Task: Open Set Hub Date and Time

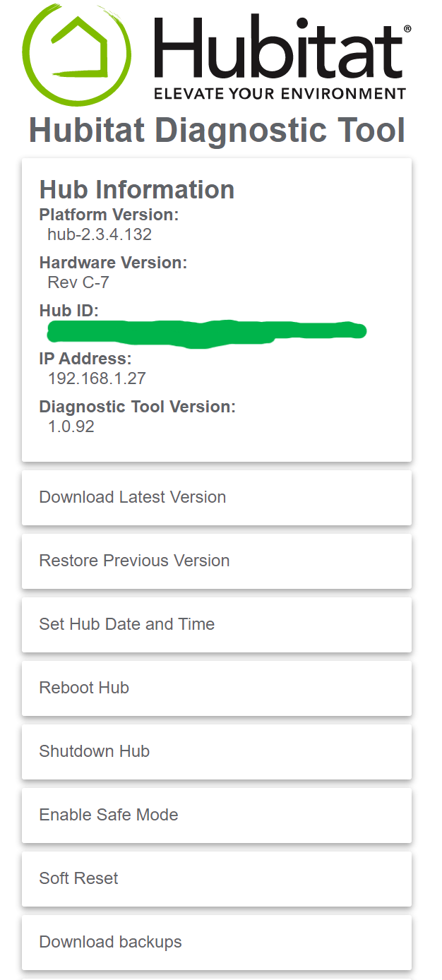Action: coord(216,624)
